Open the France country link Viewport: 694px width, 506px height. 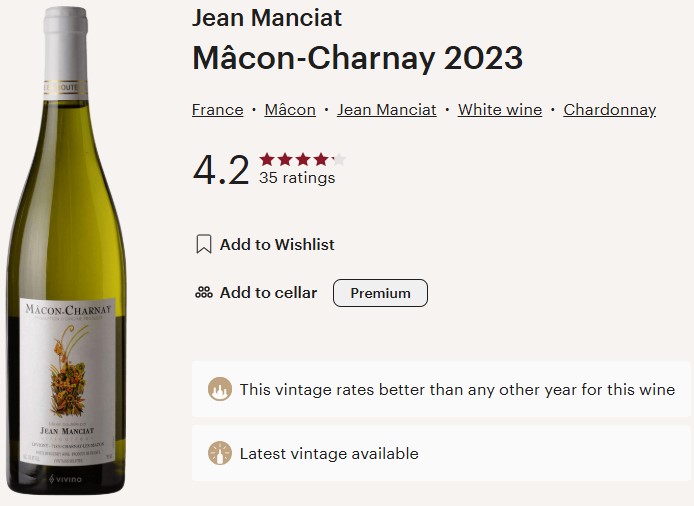tap(217, 110)
